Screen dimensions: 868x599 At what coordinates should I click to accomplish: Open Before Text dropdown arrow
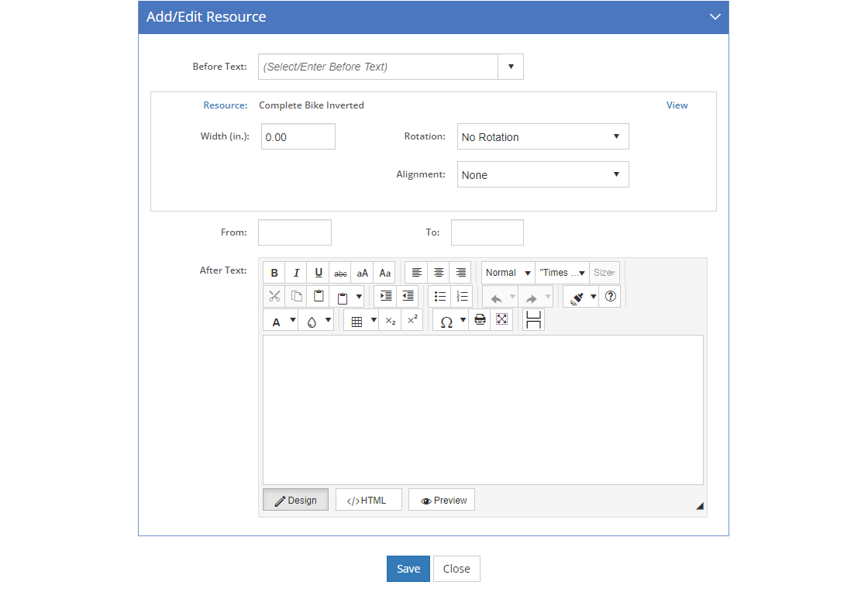click(x=511, y=67)
